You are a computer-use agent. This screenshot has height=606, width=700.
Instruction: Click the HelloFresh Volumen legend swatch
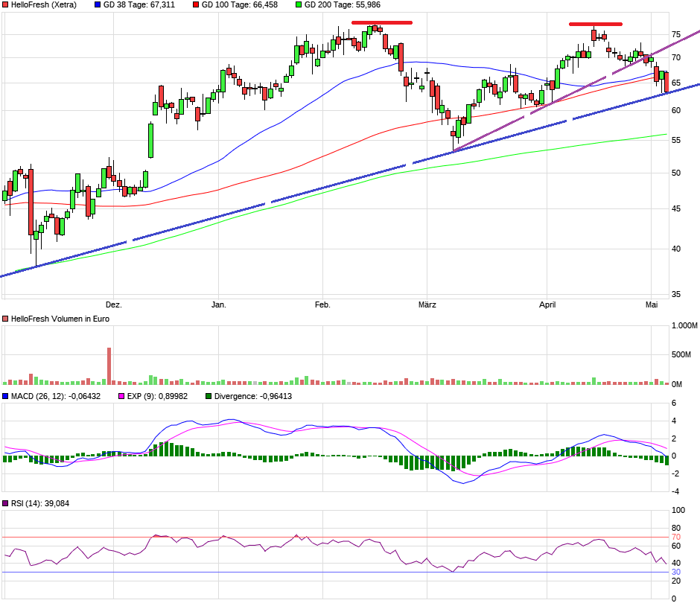tap(5, 319)
